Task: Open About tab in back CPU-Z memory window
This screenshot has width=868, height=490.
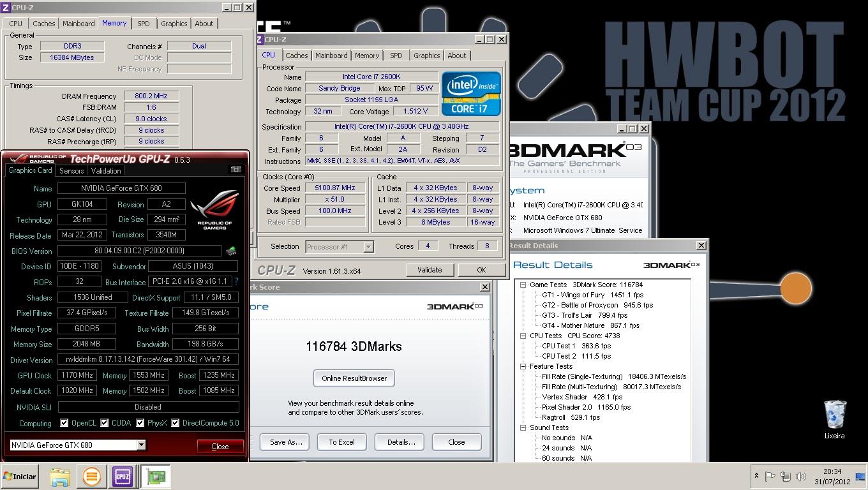Action: 204,24
